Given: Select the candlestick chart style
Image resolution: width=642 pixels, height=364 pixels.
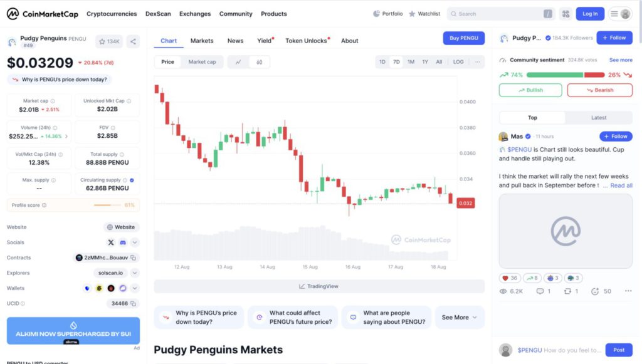Looking at the screenshot, I should 260,62.
